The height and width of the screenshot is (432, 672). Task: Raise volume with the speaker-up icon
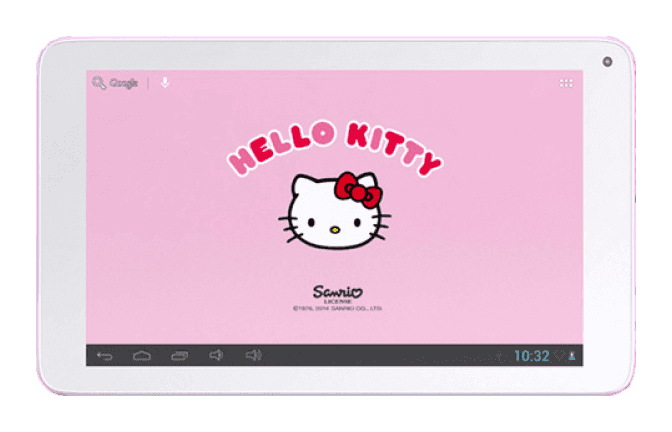coord(254,355)
